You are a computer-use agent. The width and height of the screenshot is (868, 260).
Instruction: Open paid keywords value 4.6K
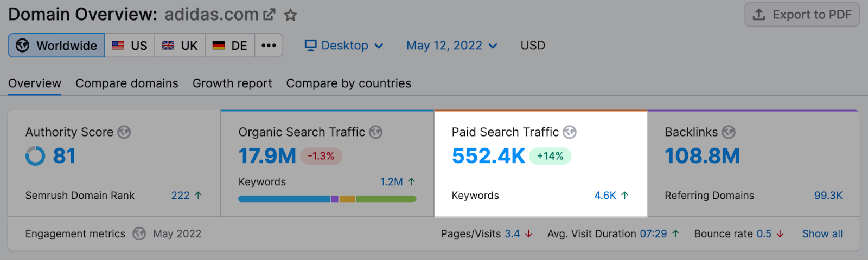[605, 196]
